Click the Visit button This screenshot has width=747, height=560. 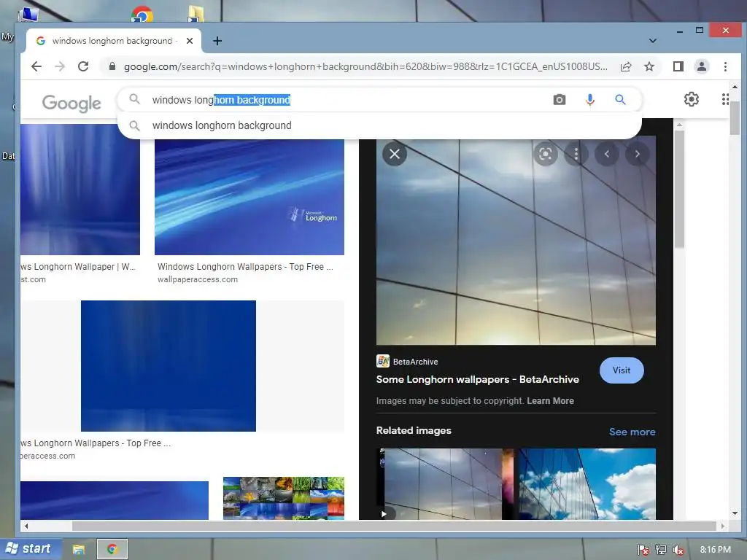(x=622, y=370)
